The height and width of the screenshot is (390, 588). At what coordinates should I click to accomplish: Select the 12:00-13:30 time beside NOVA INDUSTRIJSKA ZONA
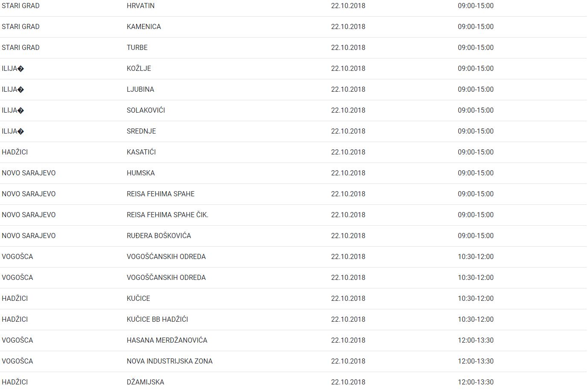click(x=475, y=361)
